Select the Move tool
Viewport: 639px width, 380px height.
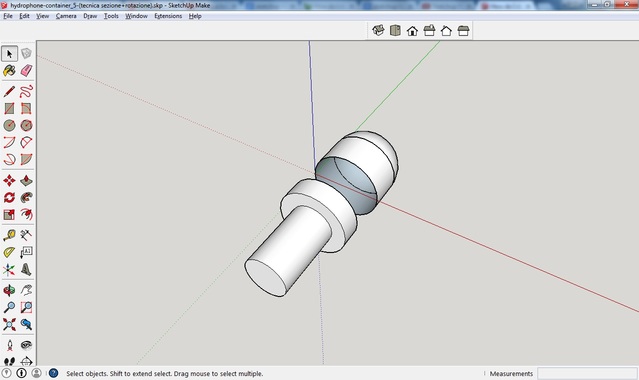[x=9, y=180]
